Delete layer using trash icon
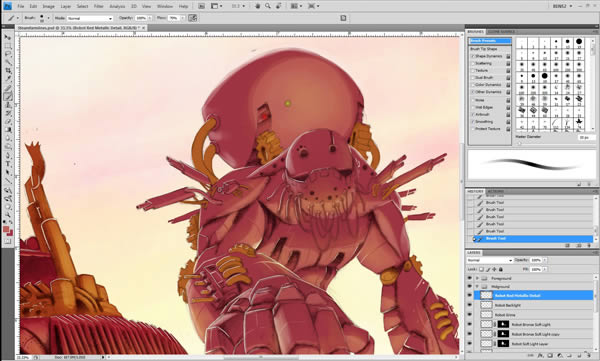This screenshot has width=600, height=361. coord(589,356)
